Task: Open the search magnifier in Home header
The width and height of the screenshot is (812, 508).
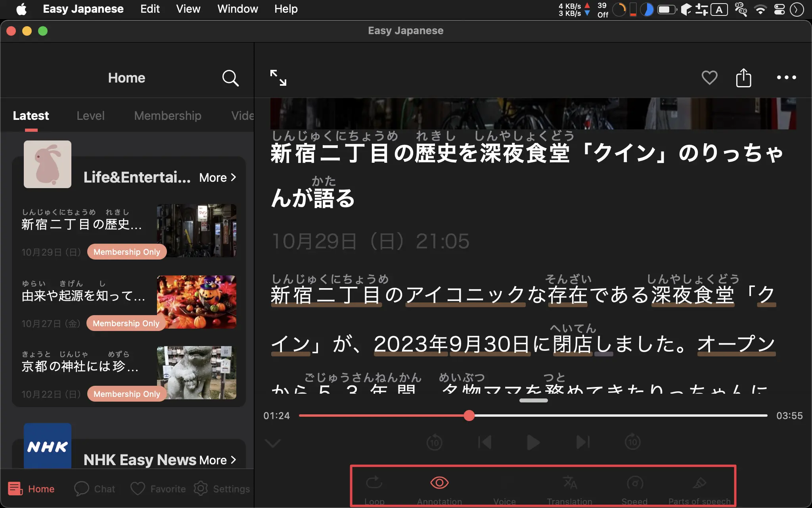Action: coord(230,78)
